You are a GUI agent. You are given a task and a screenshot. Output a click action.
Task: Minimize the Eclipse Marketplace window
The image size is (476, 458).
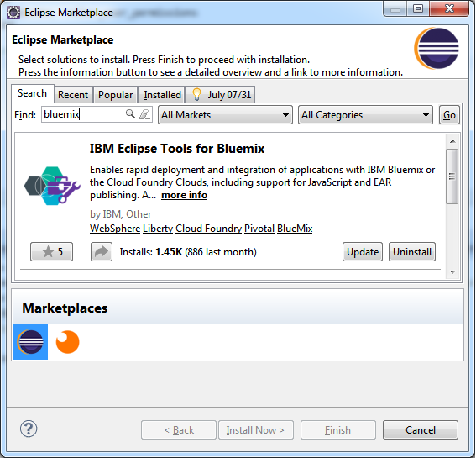[395, 8]
